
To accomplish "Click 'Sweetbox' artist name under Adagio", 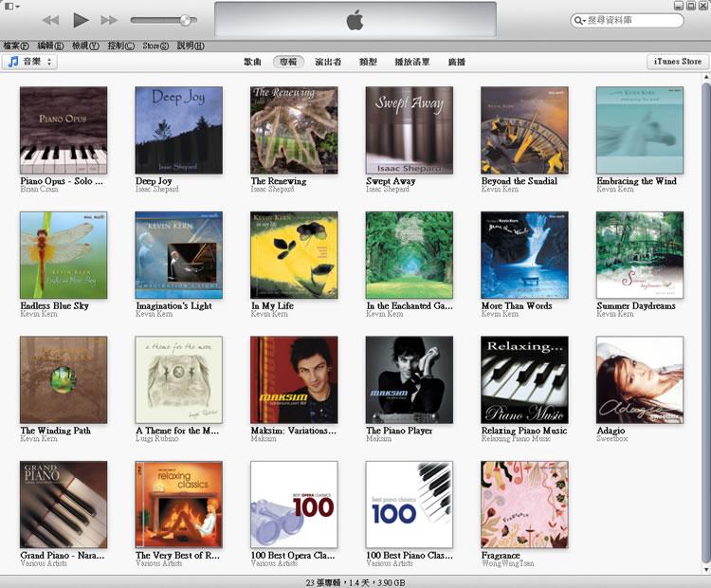I will [612, 439].
